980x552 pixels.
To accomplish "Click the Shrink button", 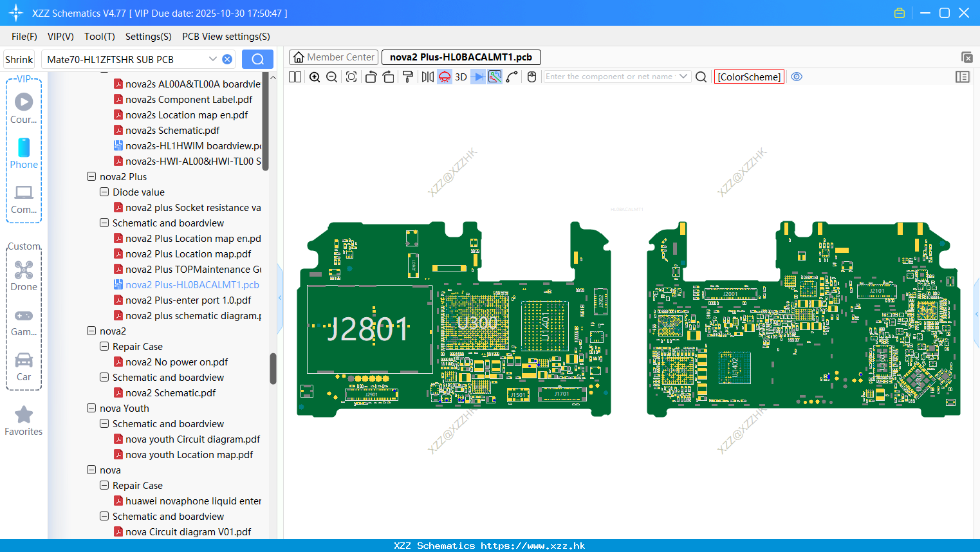I will tap(19, 59).
